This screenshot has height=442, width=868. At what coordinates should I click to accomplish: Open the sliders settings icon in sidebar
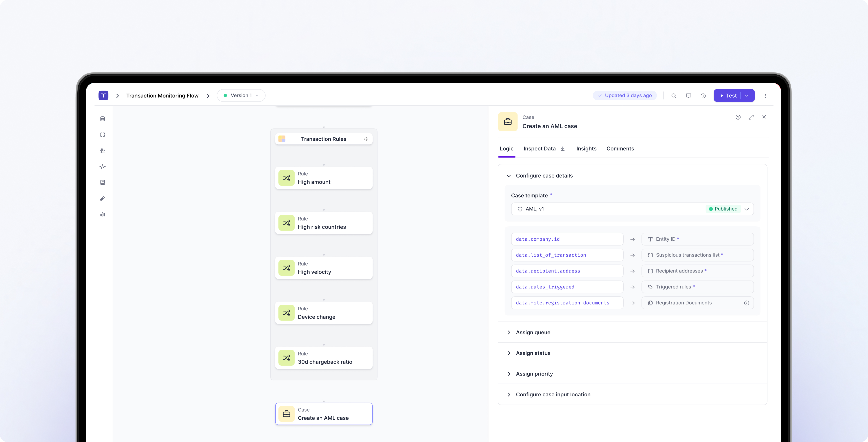click(102, 151)
